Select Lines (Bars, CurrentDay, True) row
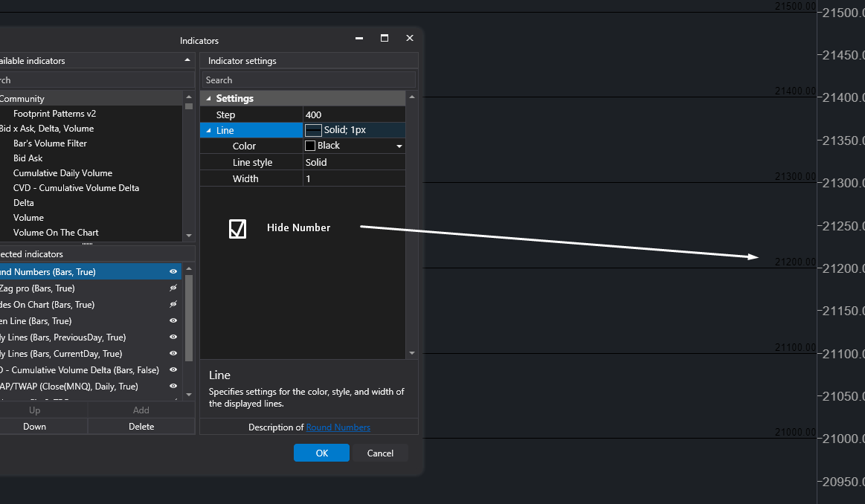Viewport: 865px width, 504px height. (91, 353)
